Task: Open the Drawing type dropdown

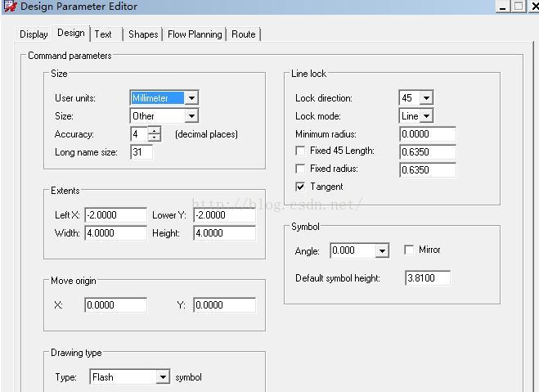Action: pyautogui.click(x=163, y=377)
